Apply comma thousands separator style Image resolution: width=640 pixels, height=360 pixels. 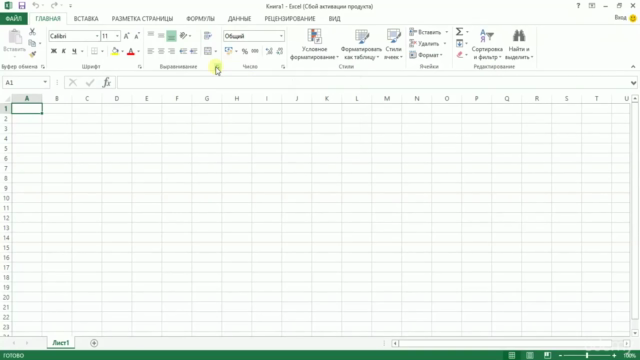coord(255,51)
